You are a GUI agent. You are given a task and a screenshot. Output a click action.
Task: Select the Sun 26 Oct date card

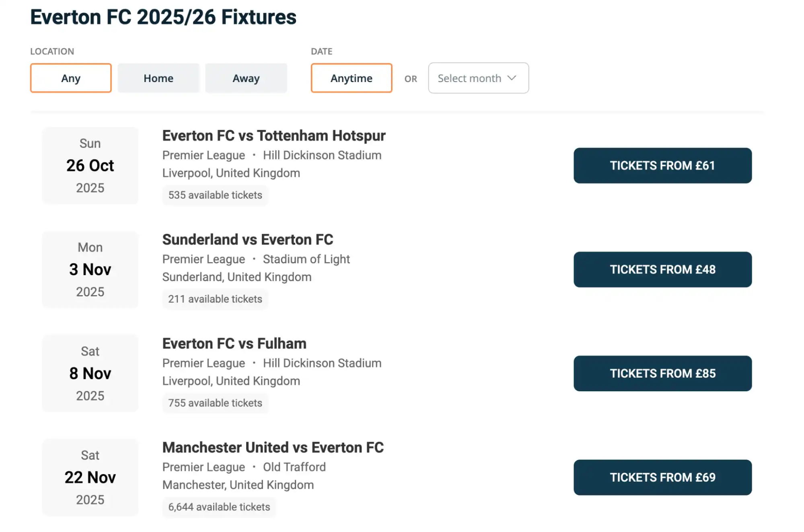[90, 165]
